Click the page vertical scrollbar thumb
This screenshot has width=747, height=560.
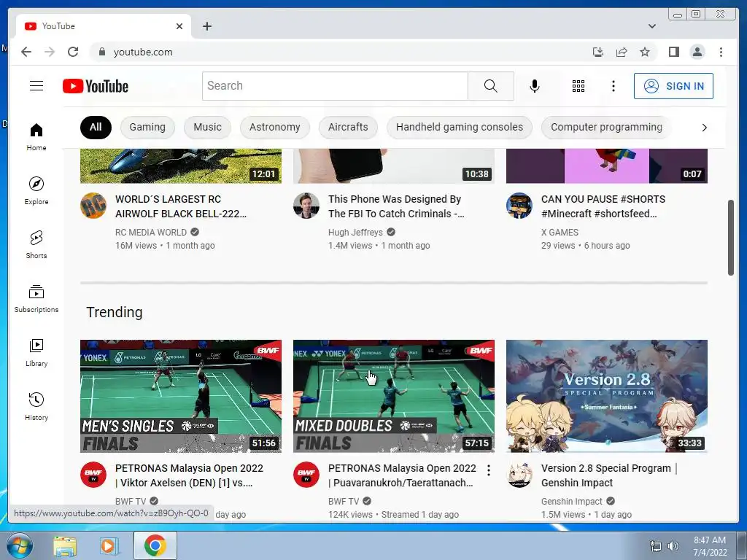[731, 237]
